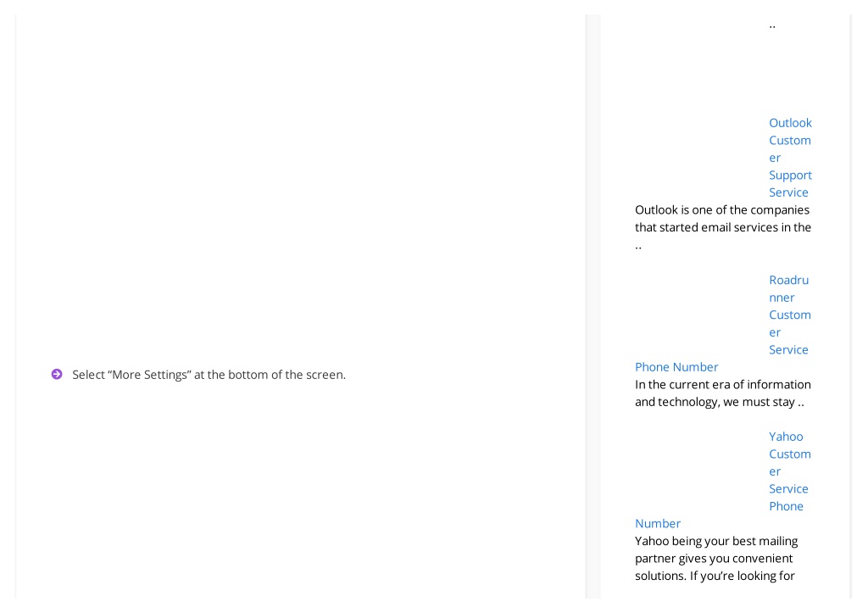Click the ellipsis at top of sidebar
This screenshot has width=868, height=613.
pyautogui.click(x=772, y=26)
